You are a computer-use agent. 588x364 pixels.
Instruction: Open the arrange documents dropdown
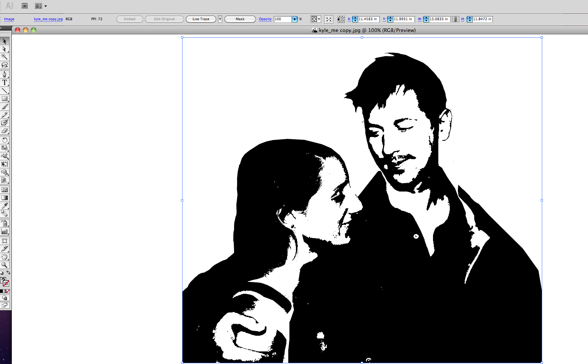(x=41, y=6)
